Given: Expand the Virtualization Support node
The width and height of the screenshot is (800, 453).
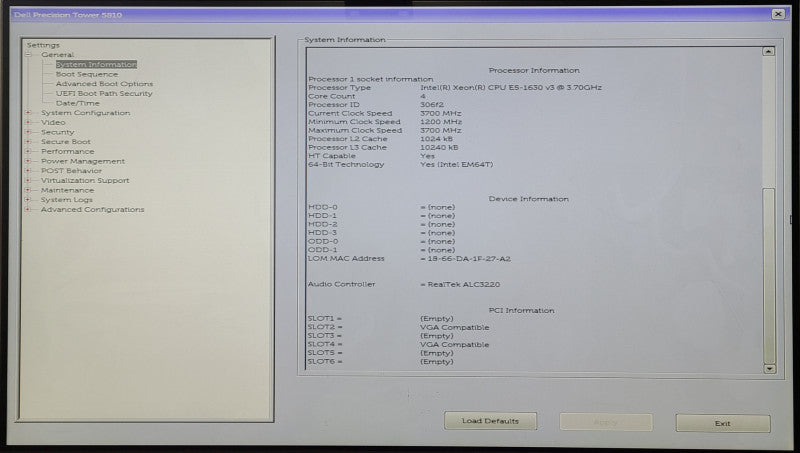Looking at the screenshot, I should [x=29, y=181].
